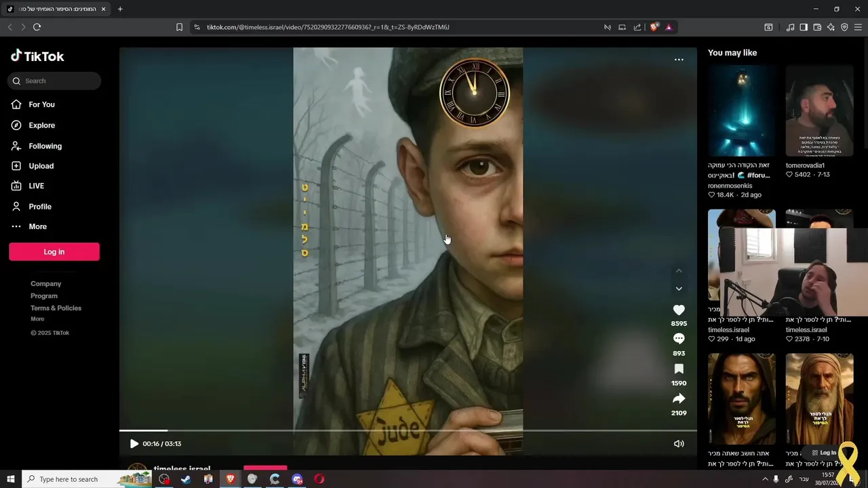Open the Explore page
This screenshot has width=868, height=488.
(33, 125)
